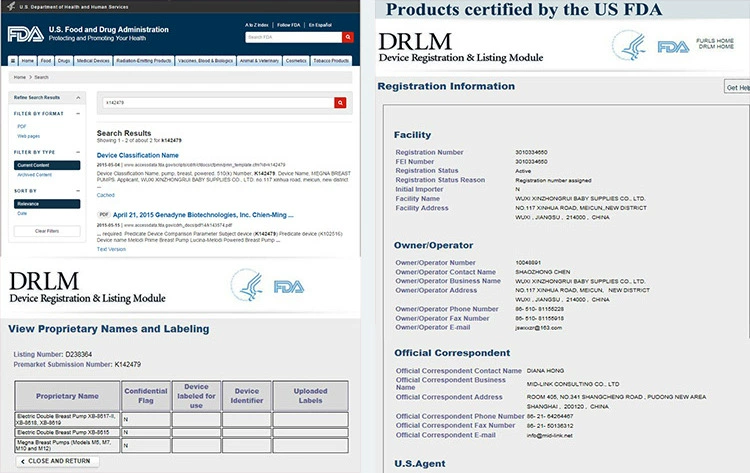Click the Owner/Operator Contact Name SHAOZHONG CHEN
This screenshot has height=473, width=750.
(x=542, y=272)
